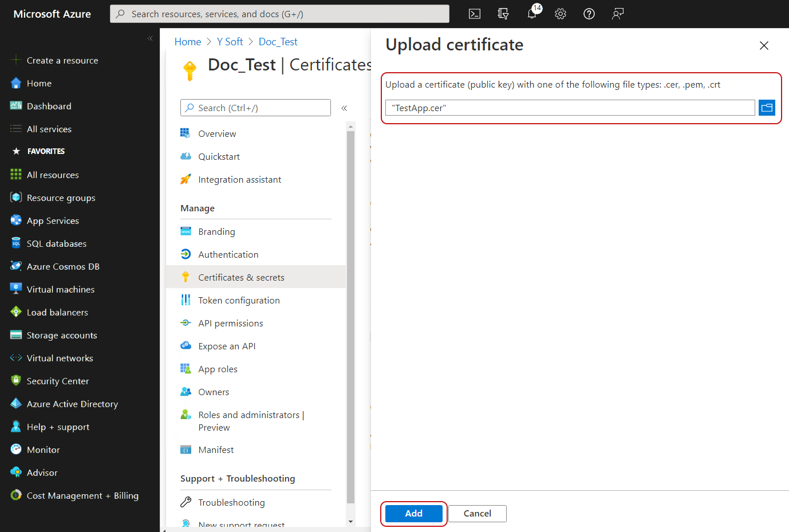Cancel the certificate upload

(477, 514)
